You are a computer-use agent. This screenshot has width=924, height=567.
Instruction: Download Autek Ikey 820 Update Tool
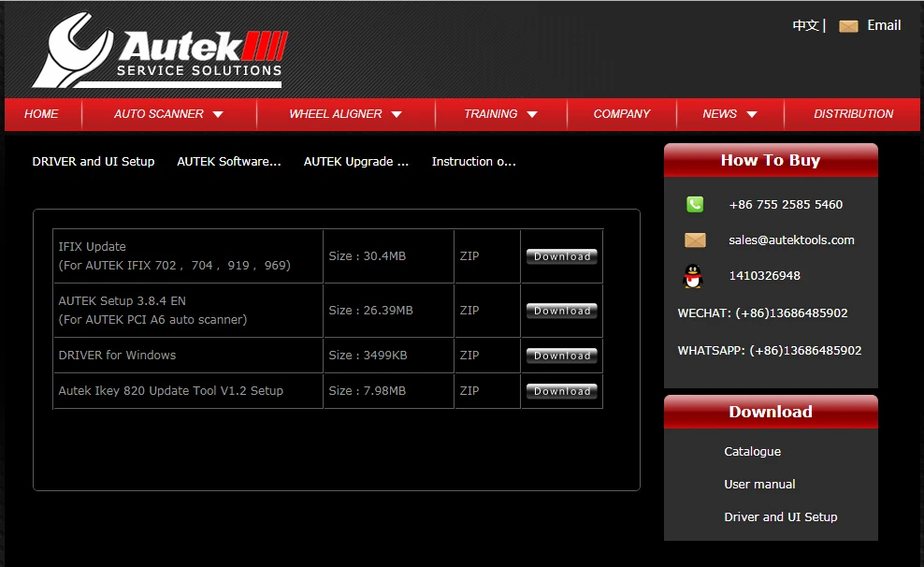[x=561, y=391]
